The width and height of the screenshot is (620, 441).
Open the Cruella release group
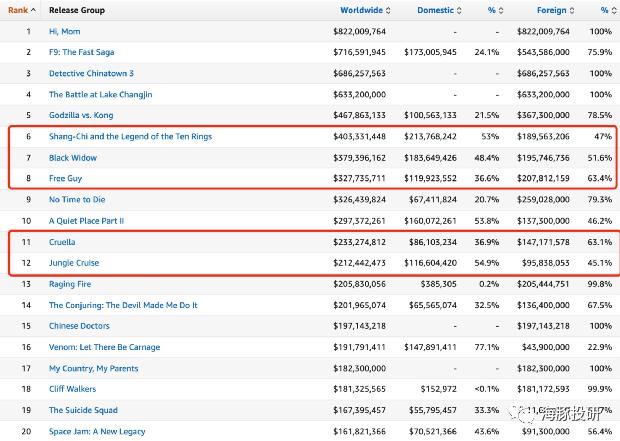click(x=63, y=242)
